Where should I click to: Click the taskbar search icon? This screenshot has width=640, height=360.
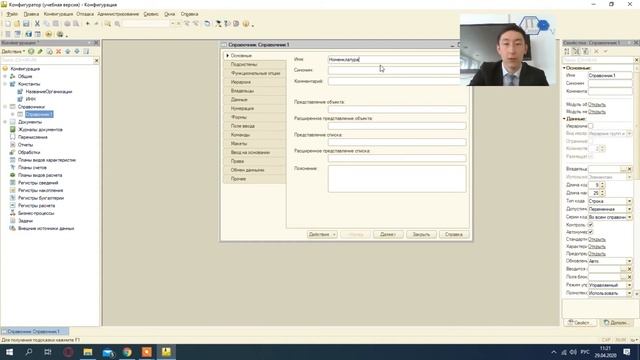click(29, 352)
